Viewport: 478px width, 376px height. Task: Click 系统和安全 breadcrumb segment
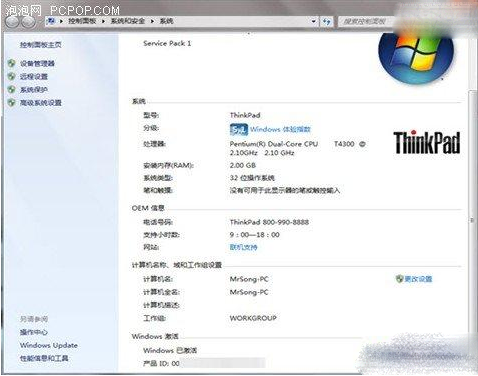[128, 21]
